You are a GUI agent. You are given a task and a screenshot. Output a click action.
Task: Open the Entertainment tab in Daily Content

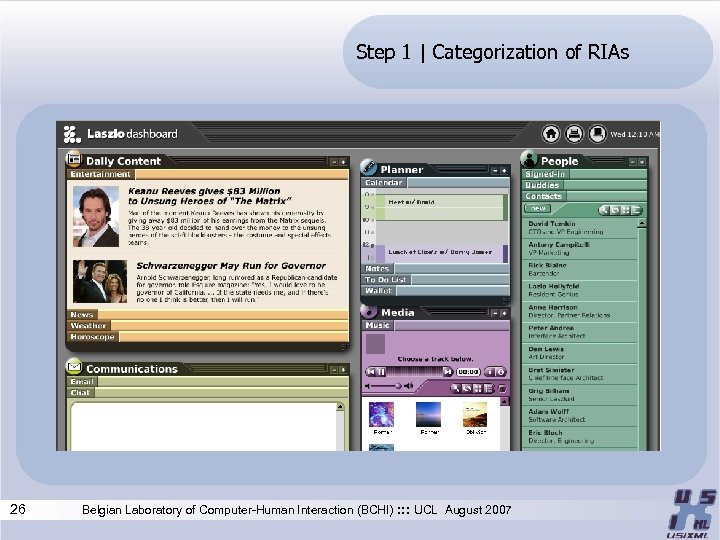101,174
